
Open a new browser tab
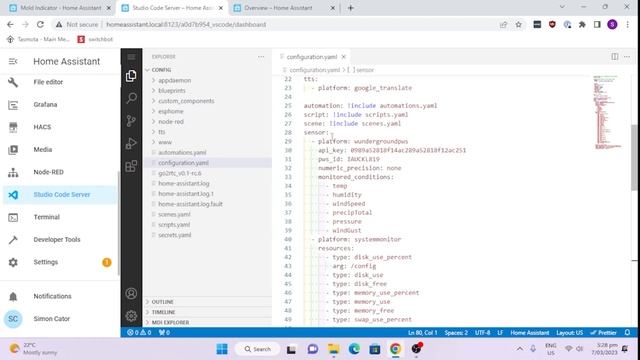click(351, 8)
